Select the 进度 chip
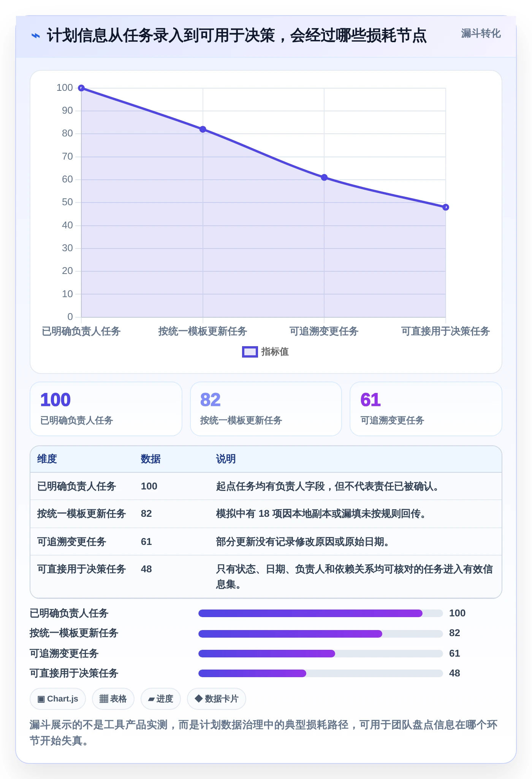The width and height of the screenshot is (532, 779). click(x=161, y=699)
